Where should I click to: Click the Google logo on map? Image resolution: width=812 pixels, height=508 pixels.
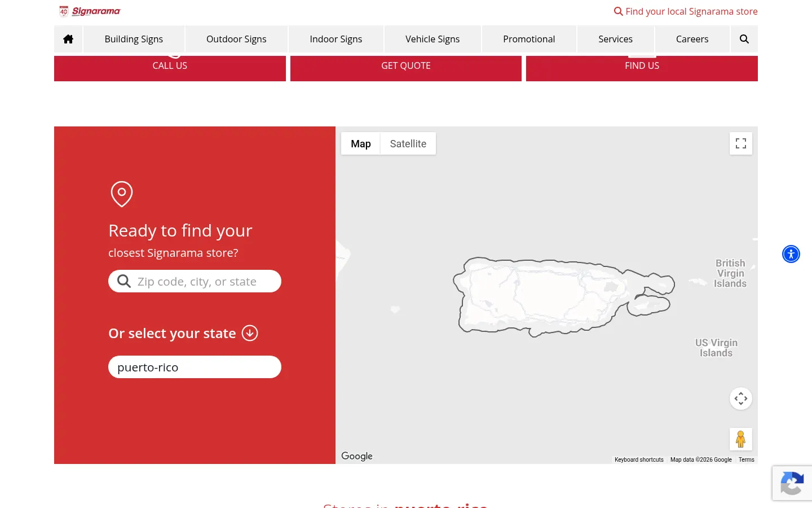[357, 456]
